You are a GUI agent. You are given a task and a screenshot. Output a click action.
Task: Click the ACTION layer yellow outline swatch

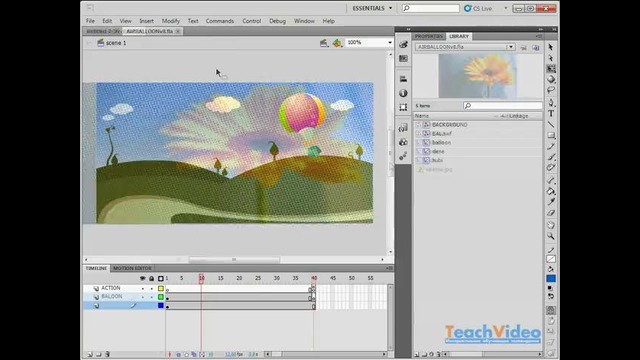tap(161, 288)
